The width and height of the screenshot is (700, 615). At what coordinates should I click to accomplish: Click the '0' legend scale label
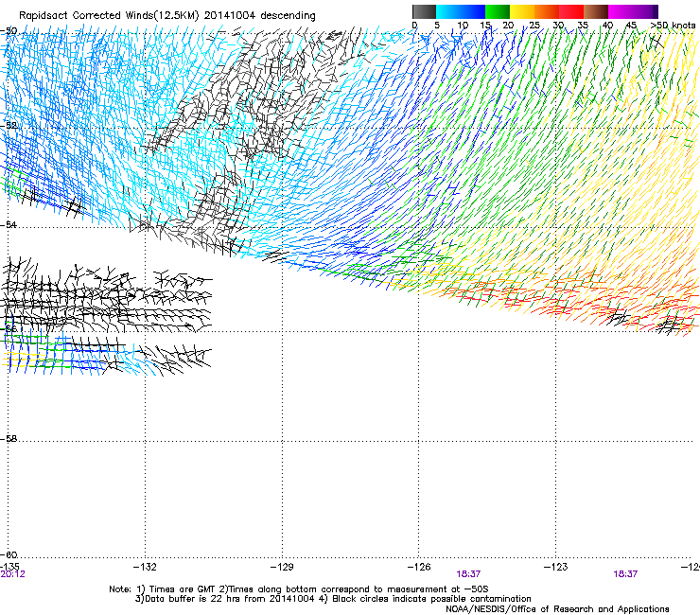pyautogui.click(x=414, y=26)
